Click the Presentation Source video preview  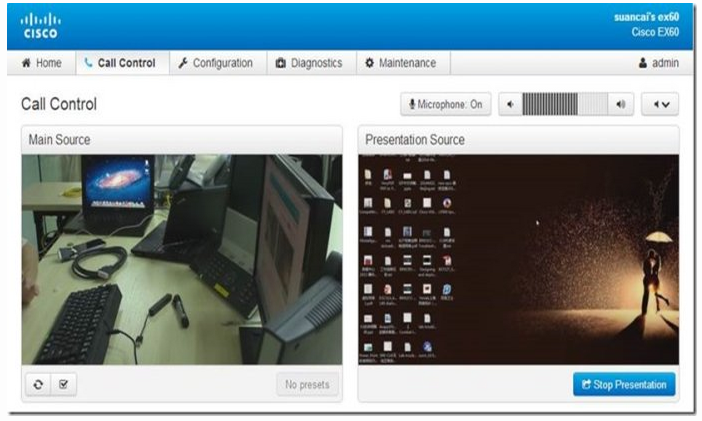click(518, 259)
